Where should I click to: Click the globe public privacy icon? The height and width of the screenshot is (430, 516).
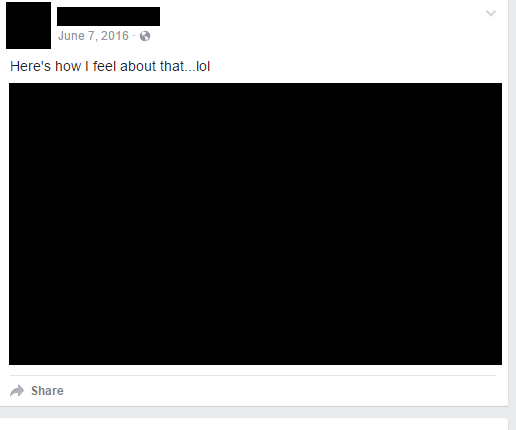145,36
